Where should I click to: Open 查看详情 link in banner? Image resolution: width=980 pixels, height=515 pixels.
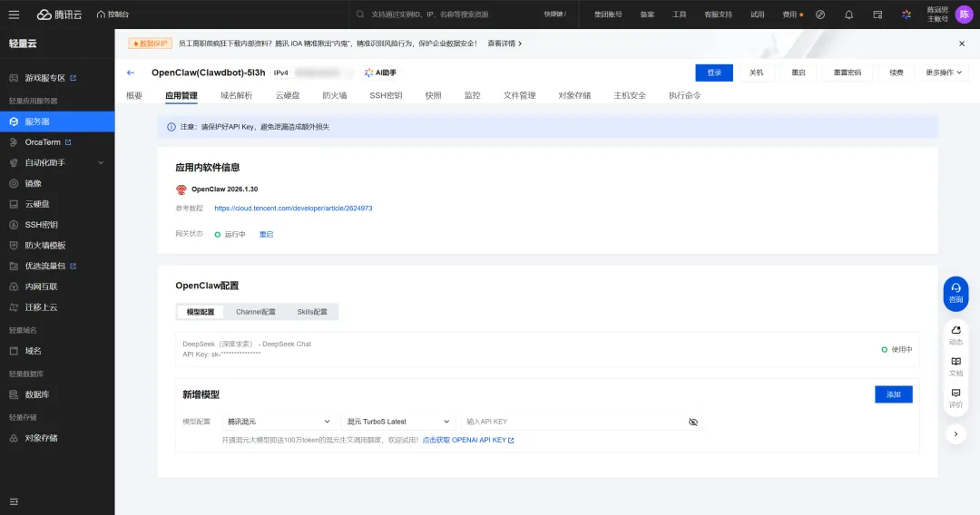[505, 44]
